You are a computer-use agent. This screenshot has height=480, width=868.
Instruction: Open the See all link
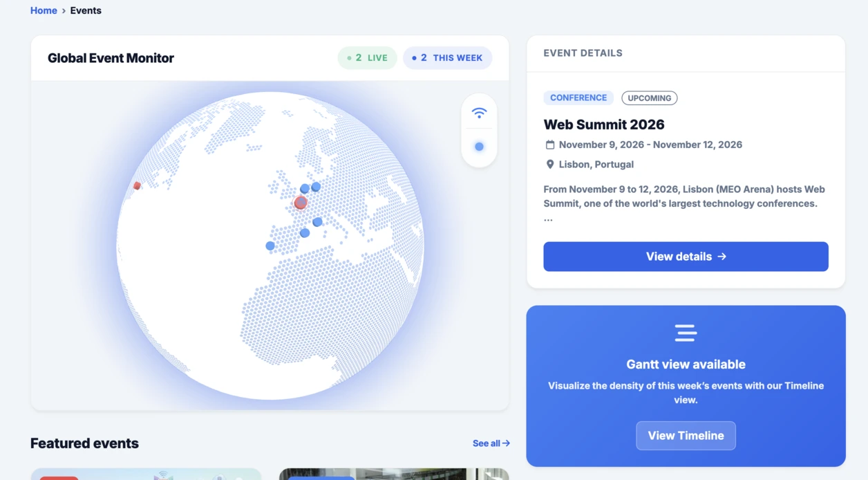pos(491,443)
